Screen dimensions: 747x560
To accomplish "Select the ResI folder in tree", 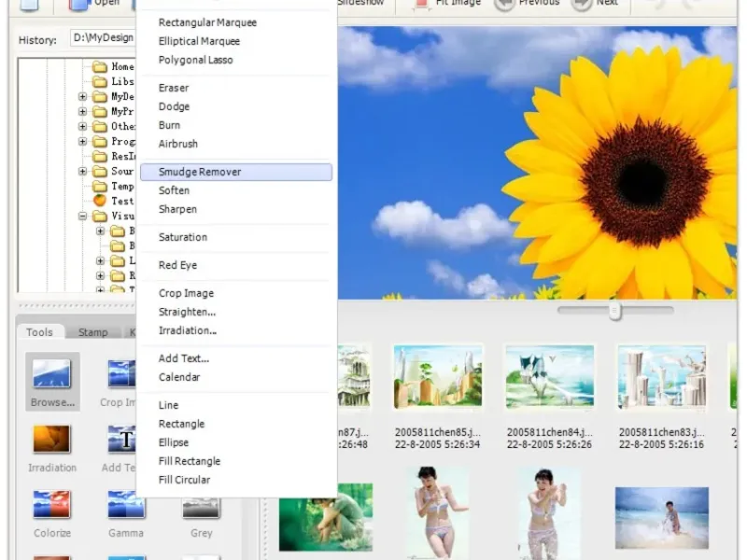I will coord(113,156).
